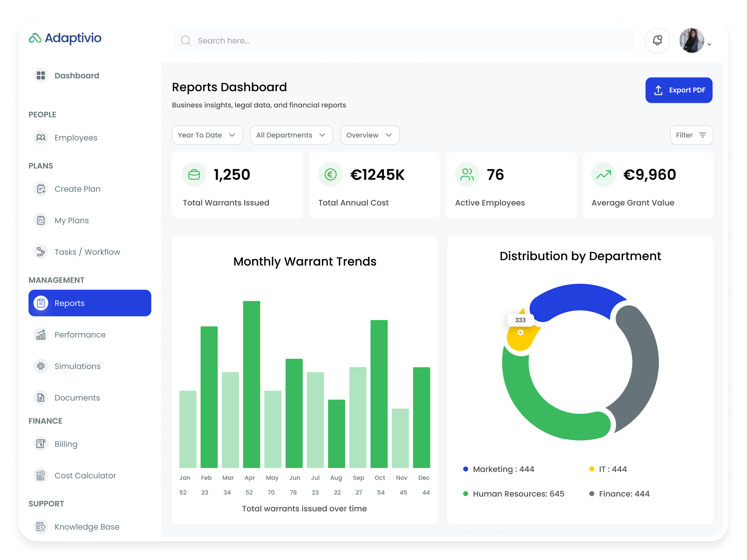Click the Export PDF button
This screenshot has height=560, width=747.
(x=679, y=90)
